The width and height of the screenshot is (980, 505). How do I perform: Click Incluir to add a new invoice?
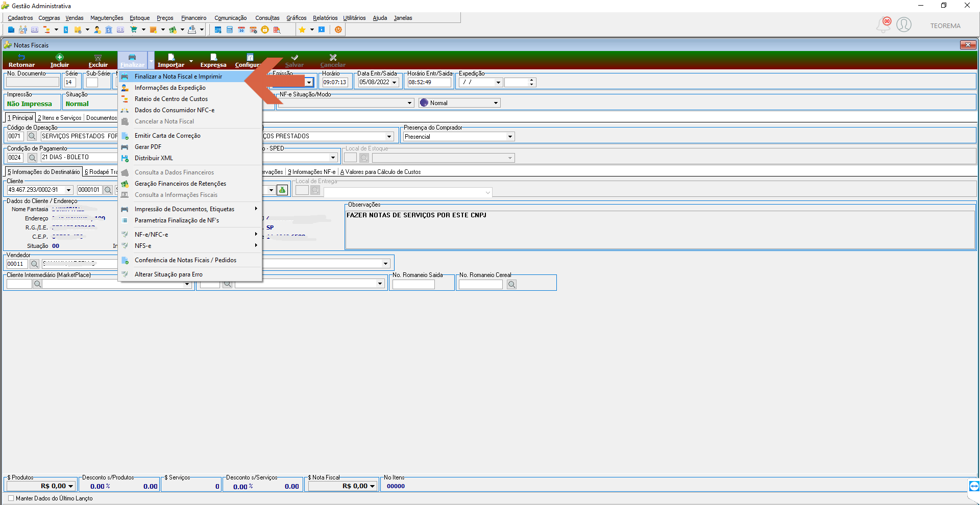pos(60,61)
